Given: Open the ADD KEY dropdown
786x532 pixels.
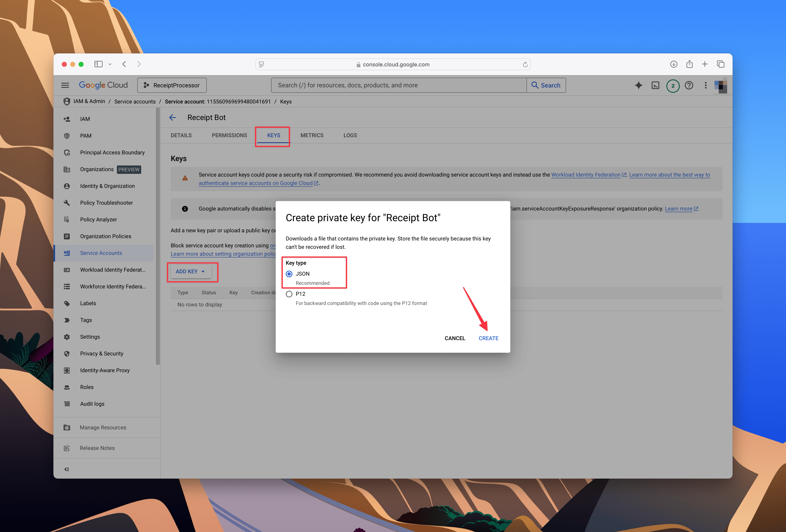Looking at the screenshot, I should coord(191,271).
